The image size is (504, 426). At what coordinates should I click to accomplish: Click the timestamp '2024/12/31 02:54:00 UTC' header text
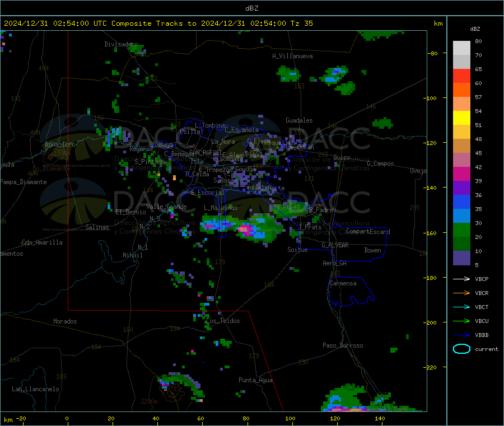coord(55,24)
